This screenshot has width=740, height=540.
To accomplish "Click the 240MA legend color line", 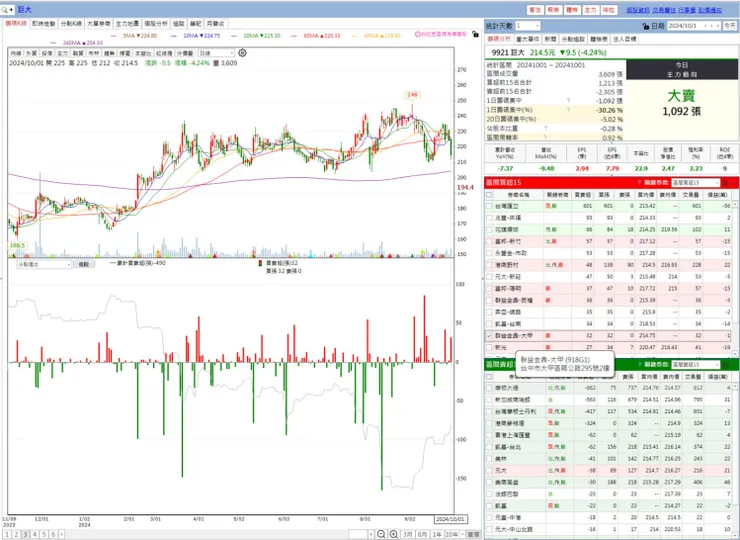I will tap(52, 42).
